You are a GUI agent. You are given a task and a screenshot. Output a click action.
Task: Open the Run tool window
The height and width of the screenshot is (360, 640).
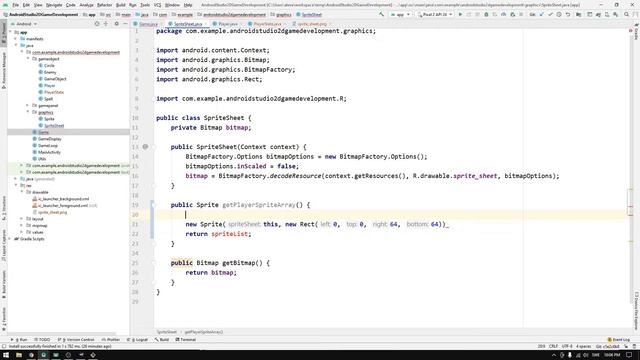tap(19, 340)
